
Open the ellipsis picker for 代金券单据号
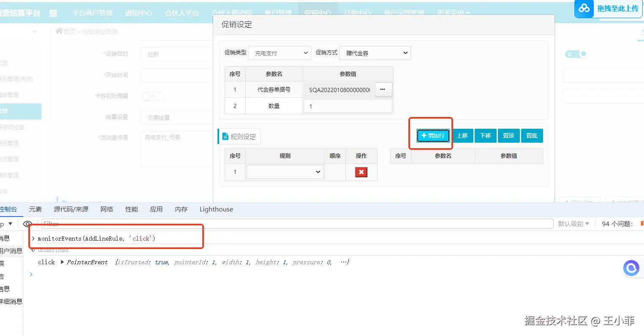(383, 89)
